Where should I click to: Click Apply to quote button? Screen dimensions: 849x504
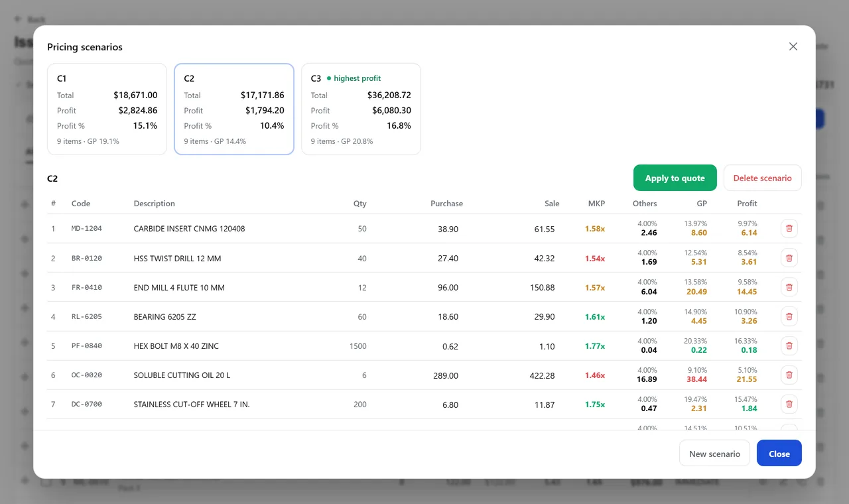click(x=675, y=178)
